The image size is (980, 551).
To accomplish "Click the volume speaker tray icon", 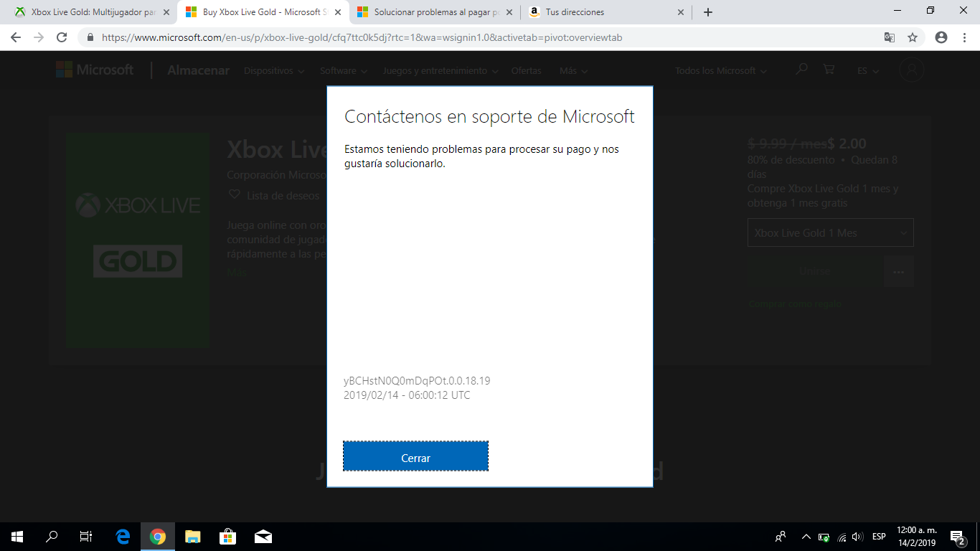I will [x=857, y=537].
